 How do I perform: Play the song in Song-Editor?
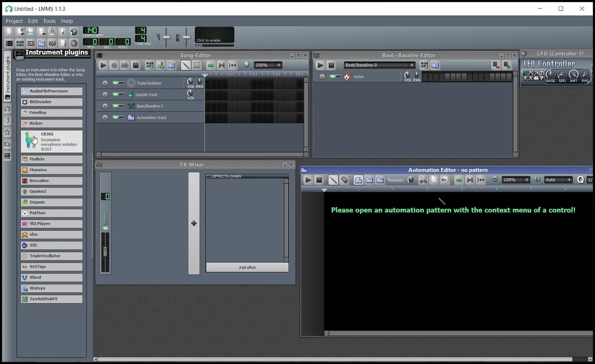(103, 65)
